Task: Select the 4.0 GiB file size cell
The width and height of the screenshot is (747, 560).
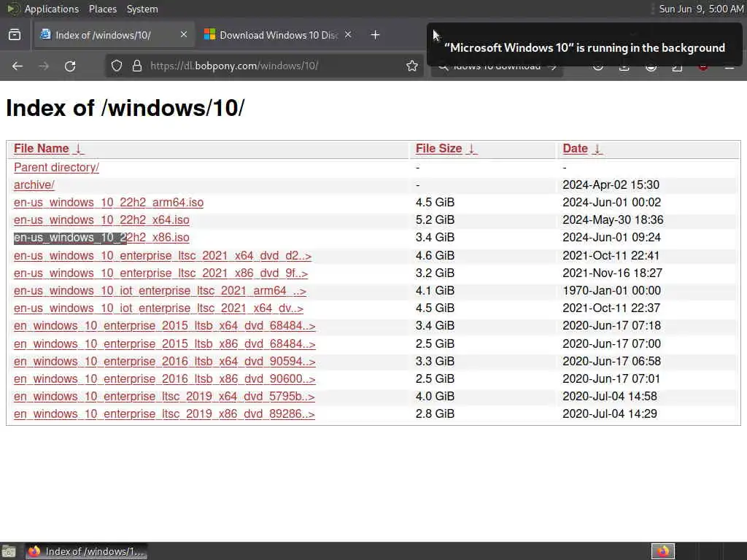Action: 435,396
